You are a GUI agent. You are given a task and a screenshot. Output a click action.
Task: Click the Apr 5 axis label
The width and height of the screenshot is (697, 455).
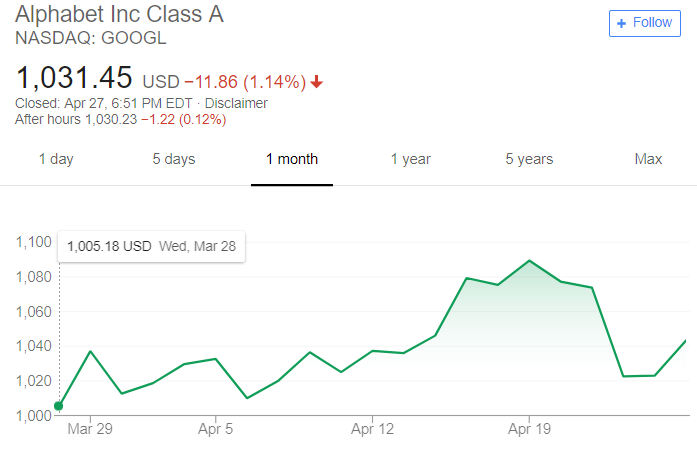(x=216, y=429)
